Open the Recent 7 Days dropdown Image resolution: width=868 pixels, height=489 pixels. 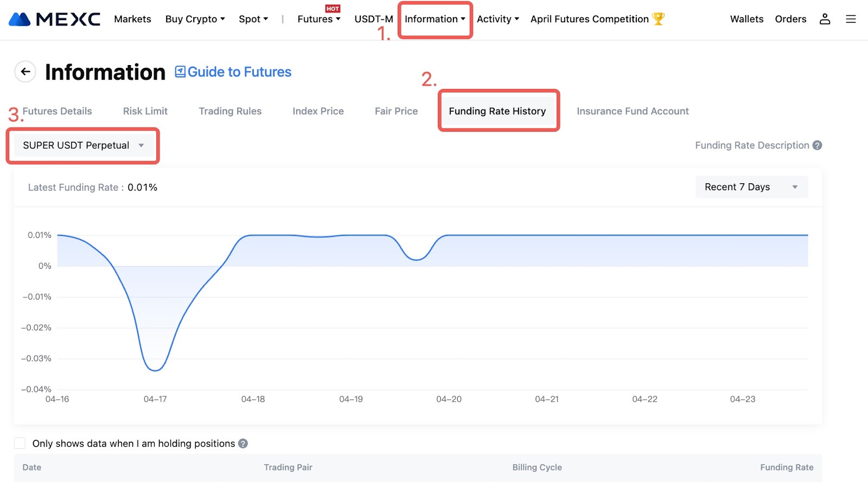[x=751, y=187]
